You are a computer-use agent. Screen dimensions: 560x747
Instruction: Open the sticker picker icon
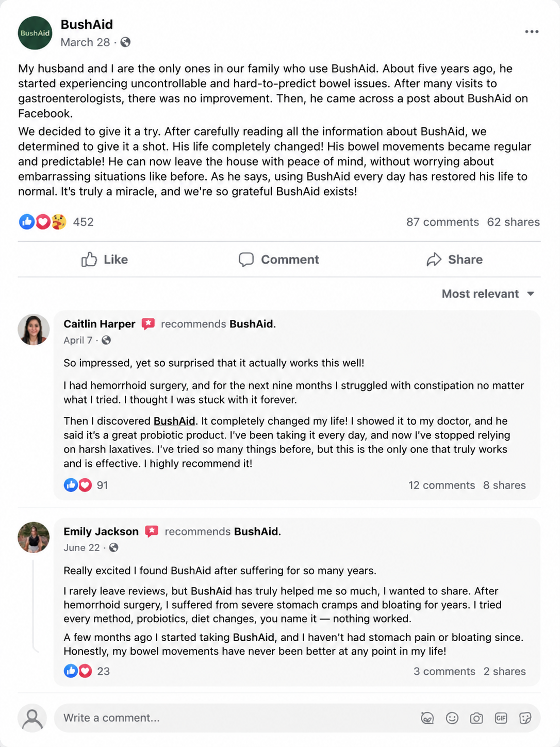[x=525, y=718]
